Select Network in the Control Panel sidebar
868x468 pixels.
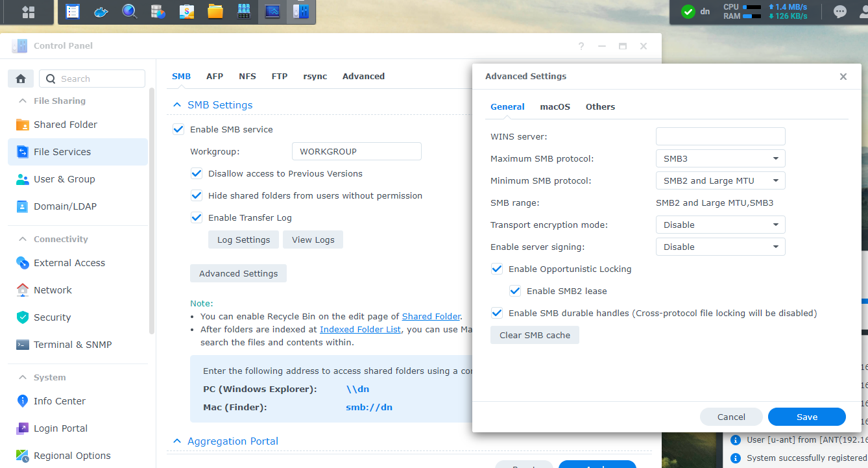tap(53, 289)
